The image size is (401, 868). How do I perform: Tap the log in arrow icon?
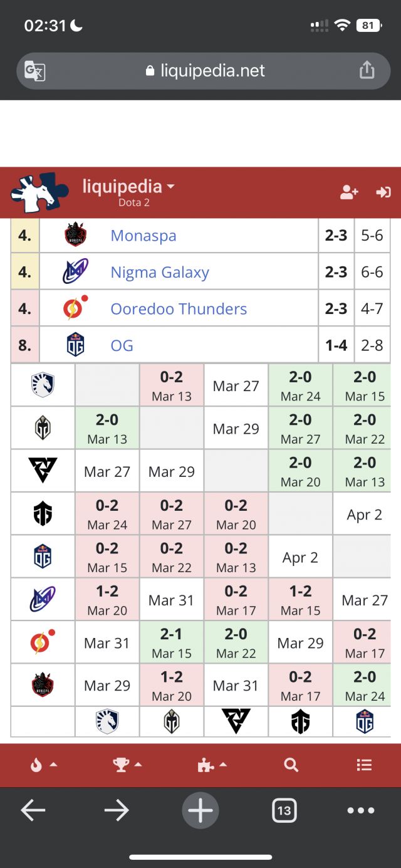(383, 192)
